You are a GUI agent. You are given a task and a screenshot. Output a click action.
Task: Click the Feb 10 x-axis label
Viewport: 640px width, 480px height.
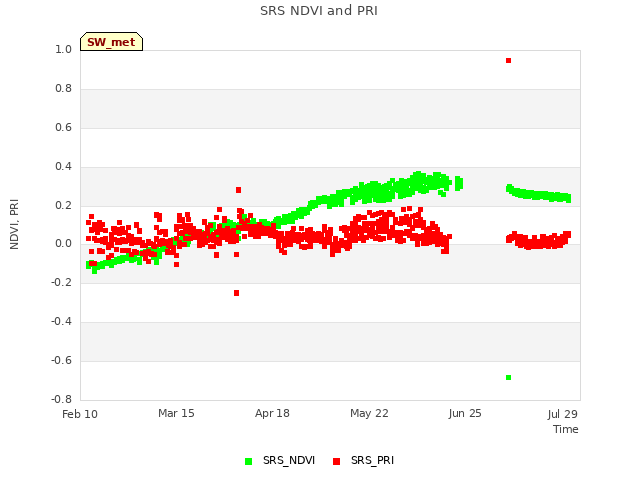[x=80, y=414]
